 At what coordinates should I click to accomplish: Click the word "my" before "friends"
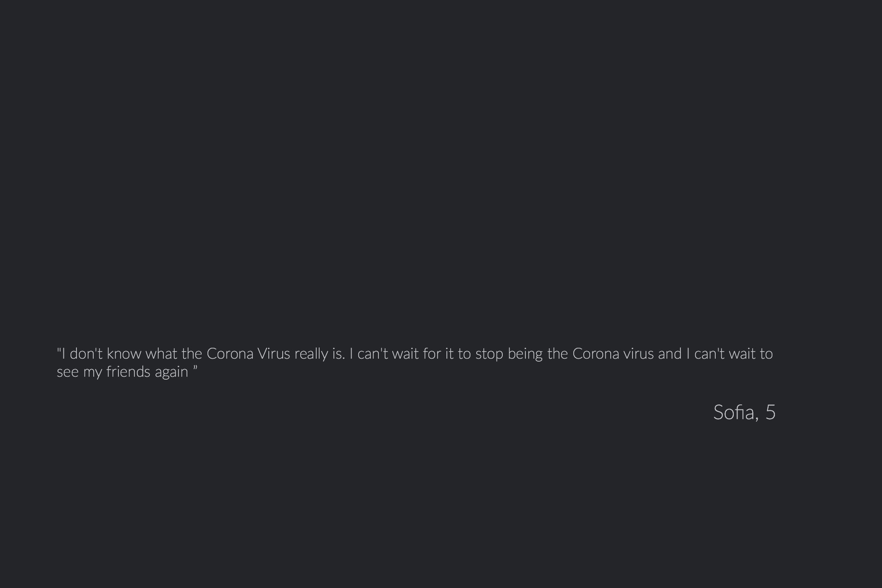[x=92, y=373]
